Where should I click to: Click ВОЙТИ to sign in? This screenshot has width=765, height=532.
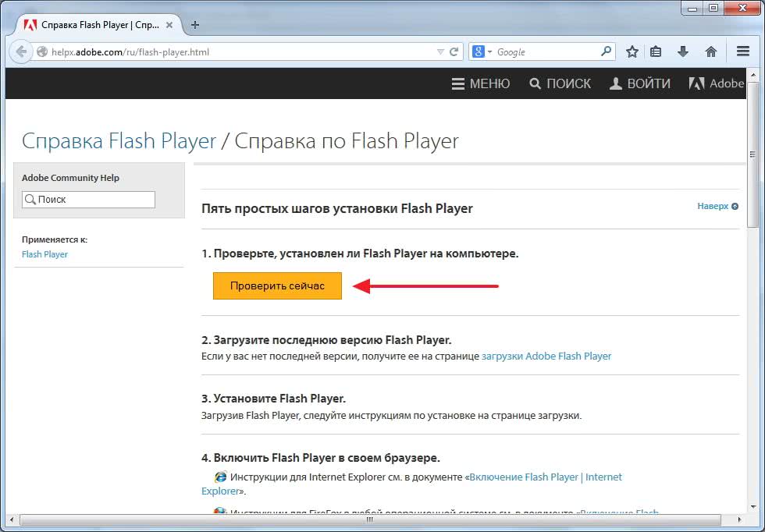pyautogui.click(x=639, y=84)
